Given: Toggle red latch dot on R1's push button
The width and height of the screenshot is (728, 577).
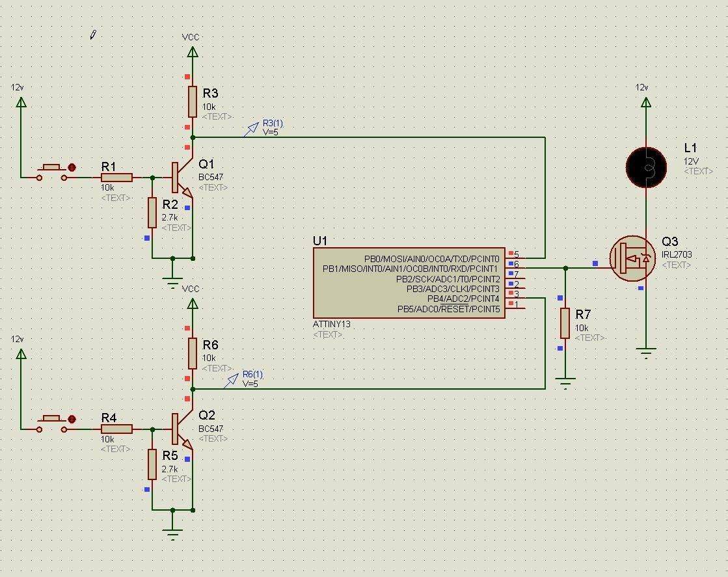Looking at the screenshot, I should click(x=72, y=168).
